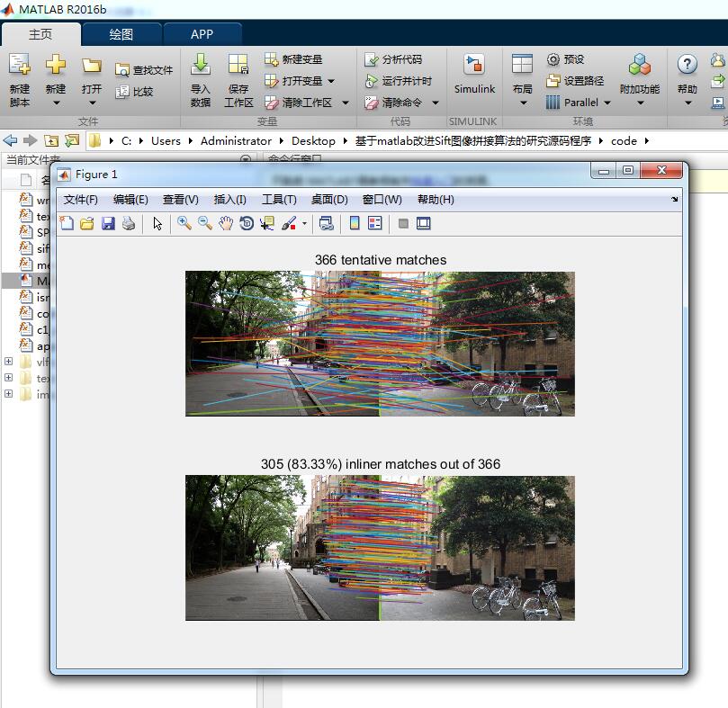Screen dimensions: 728x708
Task: Open the brush color dropdown arrow
Action: [x=304, y=224]
